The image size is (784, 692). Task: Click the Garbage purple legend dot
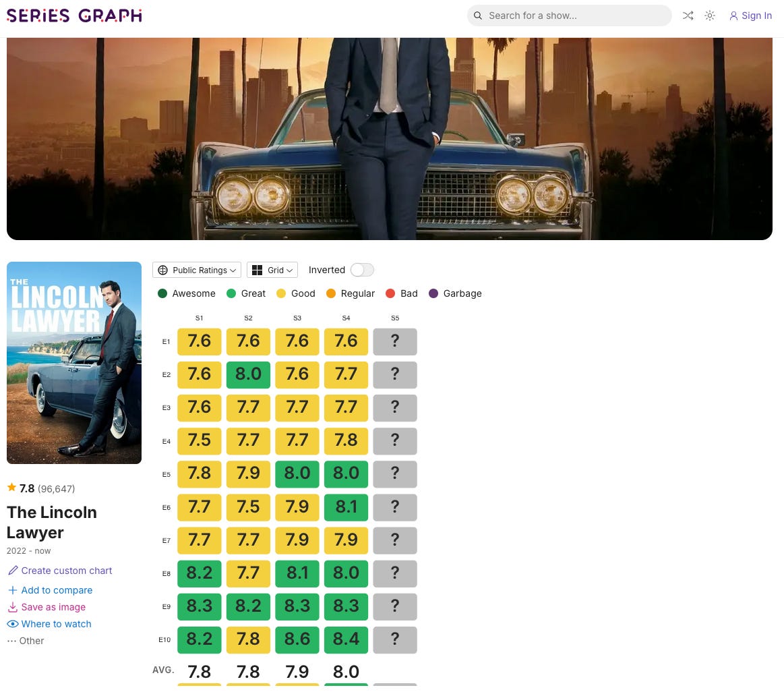coord(433,293)
